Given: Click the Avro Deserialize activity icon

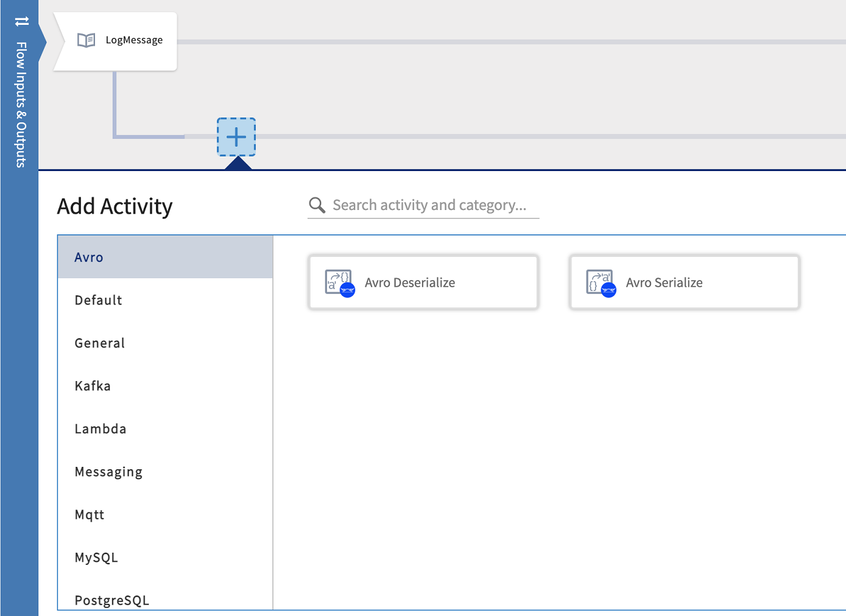Looking at the screenshot, I should (x=339, y=282).
